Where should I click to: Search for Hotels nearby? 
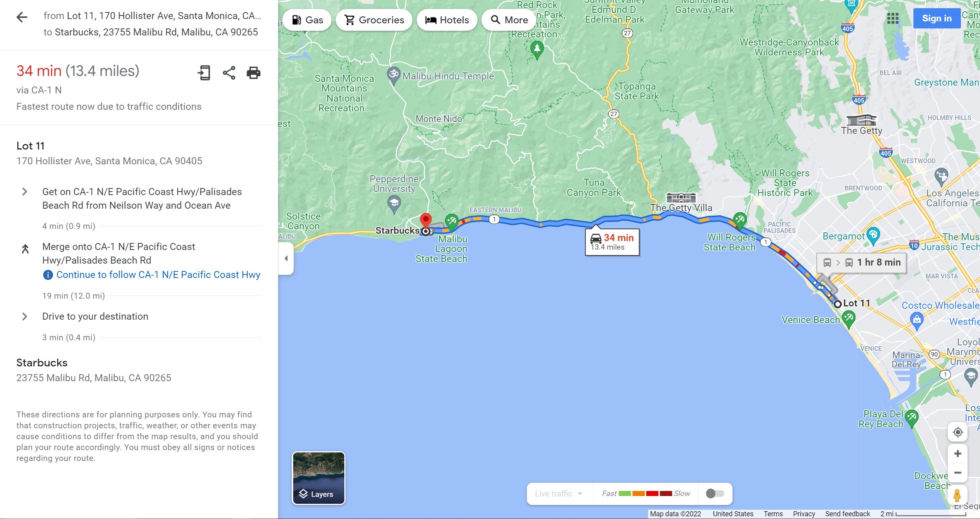[x=447, y=20]
